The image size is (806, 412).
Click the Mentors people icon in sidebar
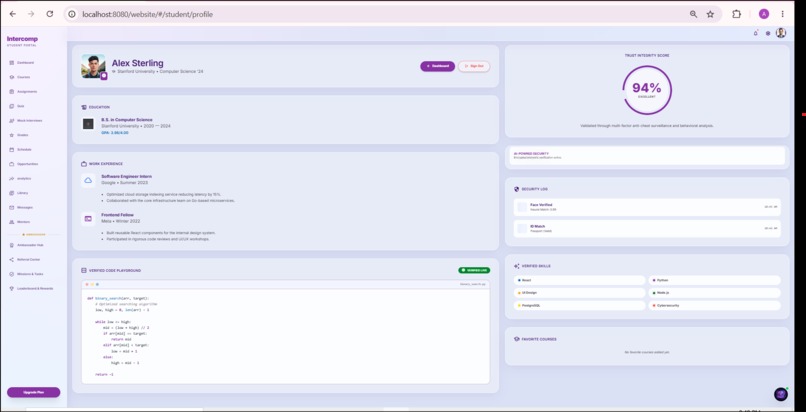pyautogui.click(x=11, y=222)
